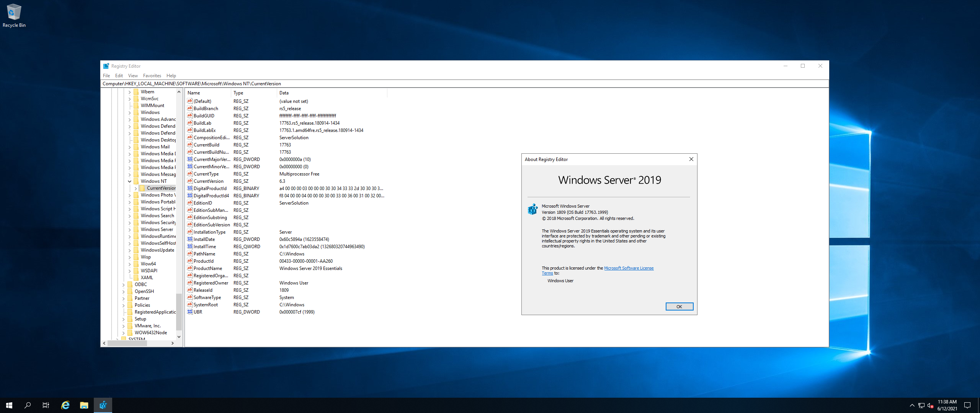Expand the OpenSSH tree node
The image size is (980, 413).
tap(123, 291)
